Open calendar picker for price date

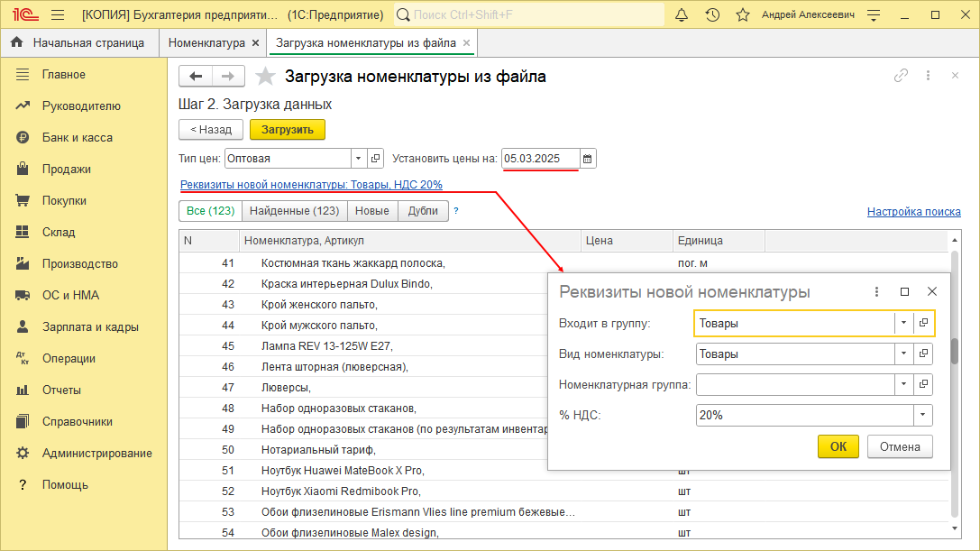(588, 159)
